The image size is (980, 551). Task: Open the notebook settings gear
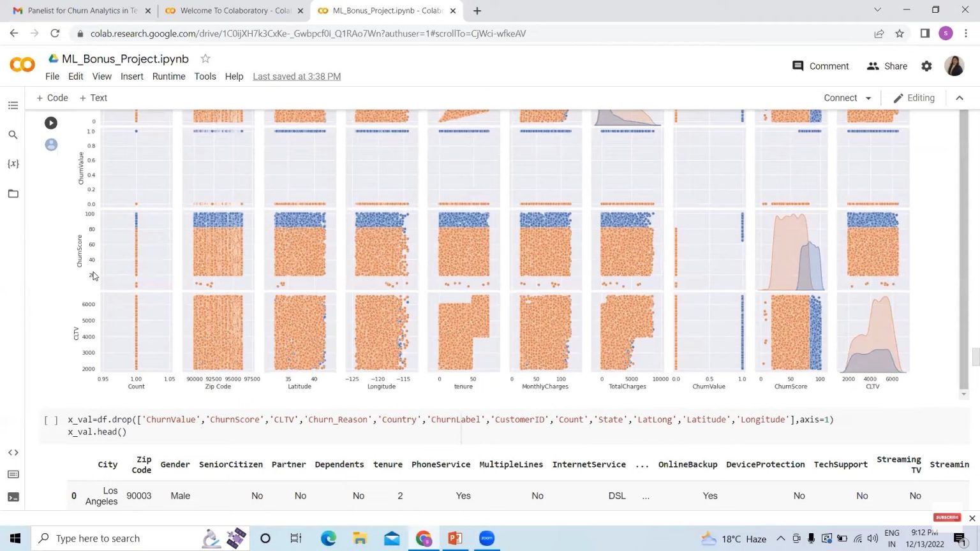coord(926,66)
